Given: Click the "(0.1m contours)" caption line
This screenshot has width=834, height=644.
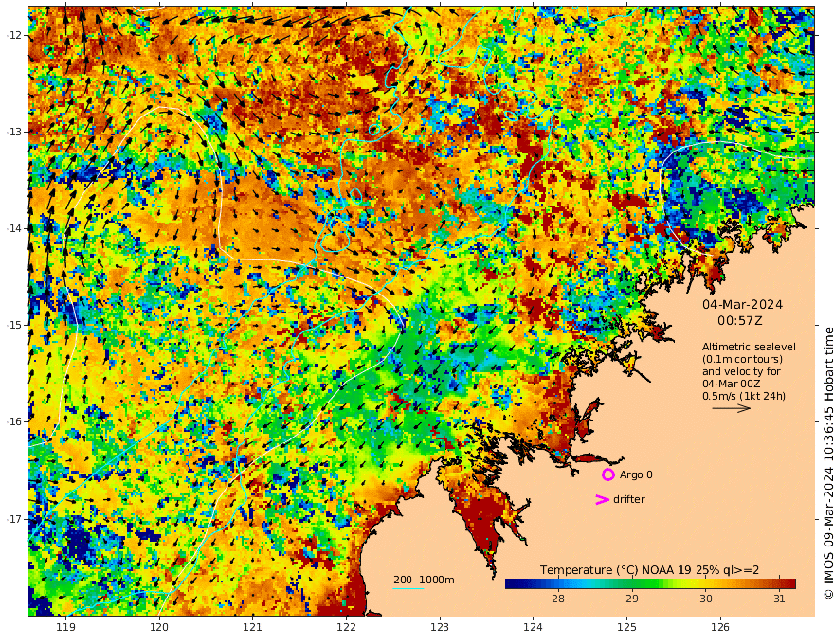Looking at the screenshot, I should coord(742,359).
